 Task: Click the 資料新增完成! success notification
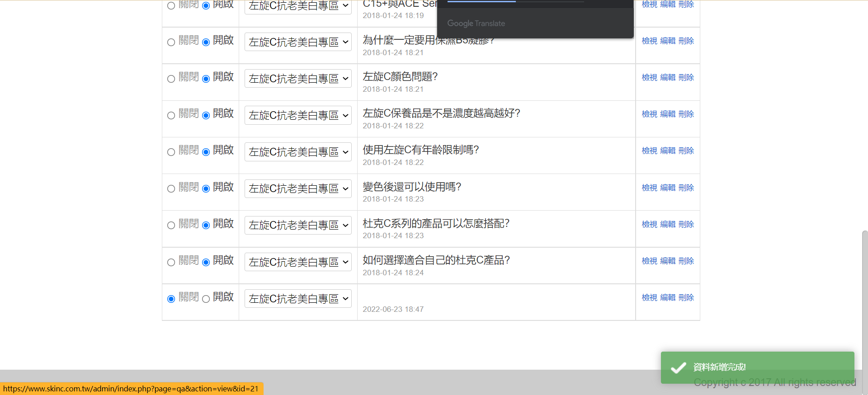click(x=757, y=367)
